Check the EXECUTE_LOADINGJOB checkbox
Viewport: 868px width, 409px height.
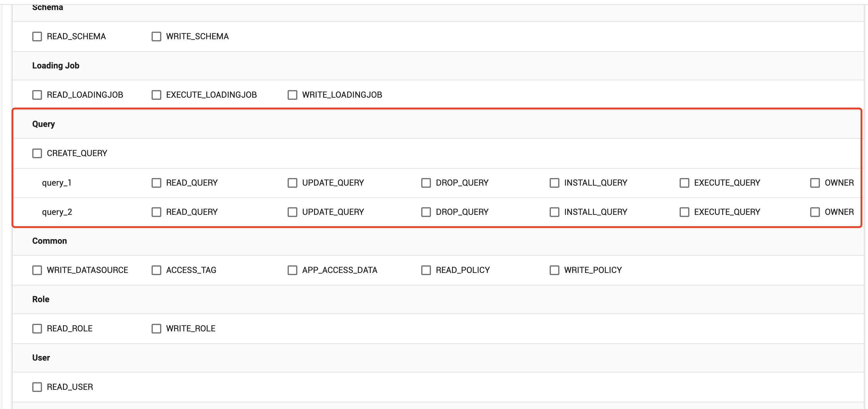pyautogui.click(x=156, y=95)
